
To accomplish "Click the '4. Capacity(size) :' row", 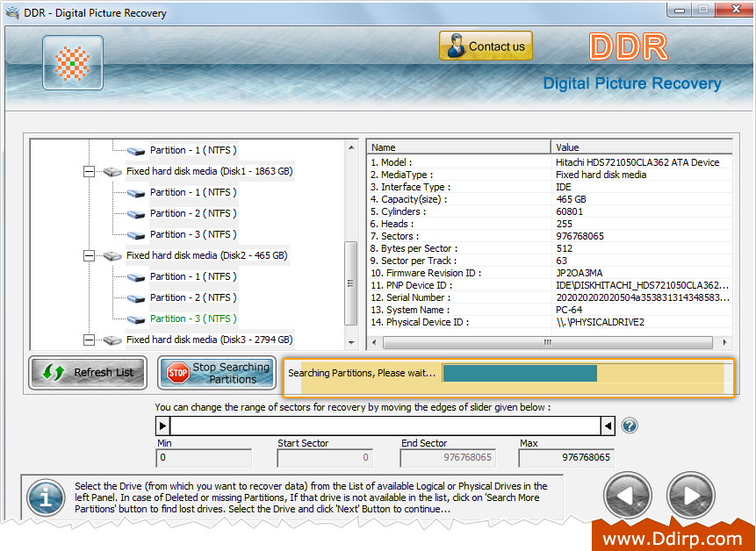I will click(551, 199).
